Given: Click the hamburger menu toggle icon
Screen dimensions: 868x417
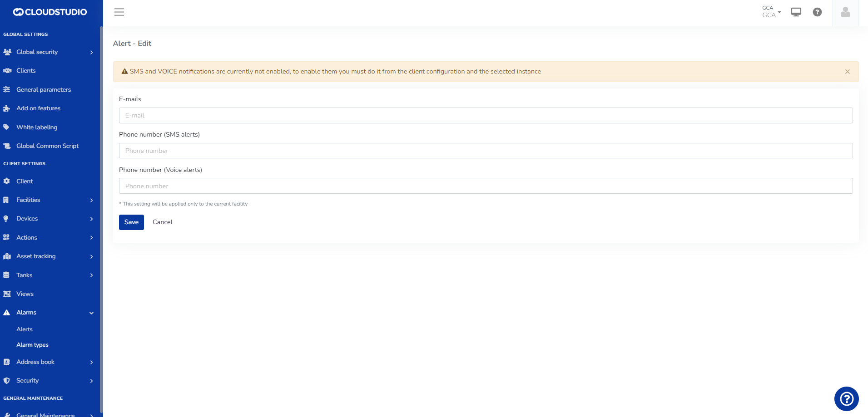Looking at the screenshot, I should click(x=119, y=12).
